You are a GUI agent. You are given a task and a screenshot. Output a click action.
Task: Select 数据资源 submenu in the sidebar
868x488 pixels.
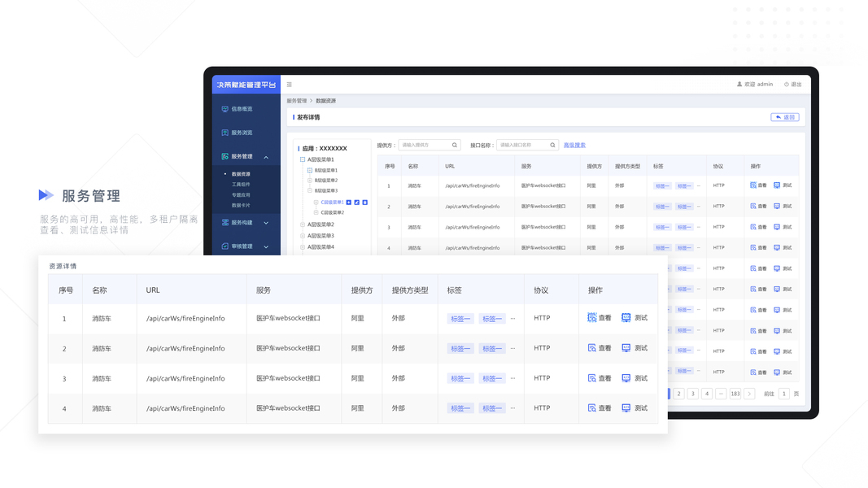click(x=241, y=174)
